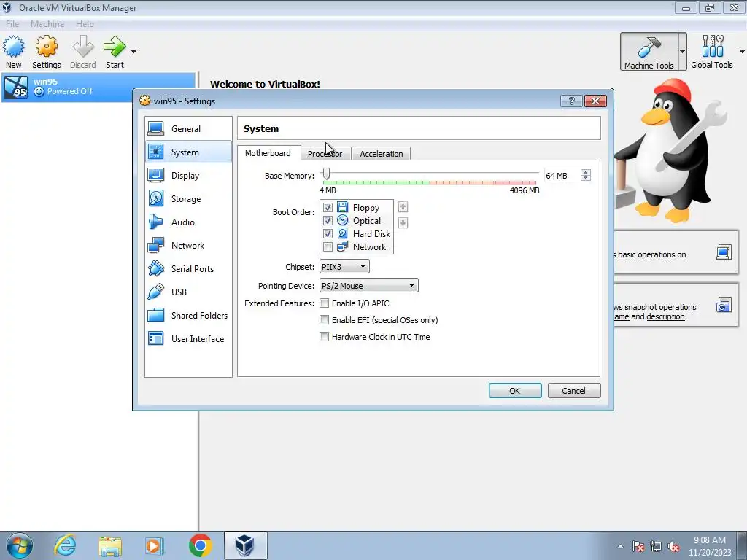Open the General settings category
Screen dimensions: 747x560
[189, 128]
